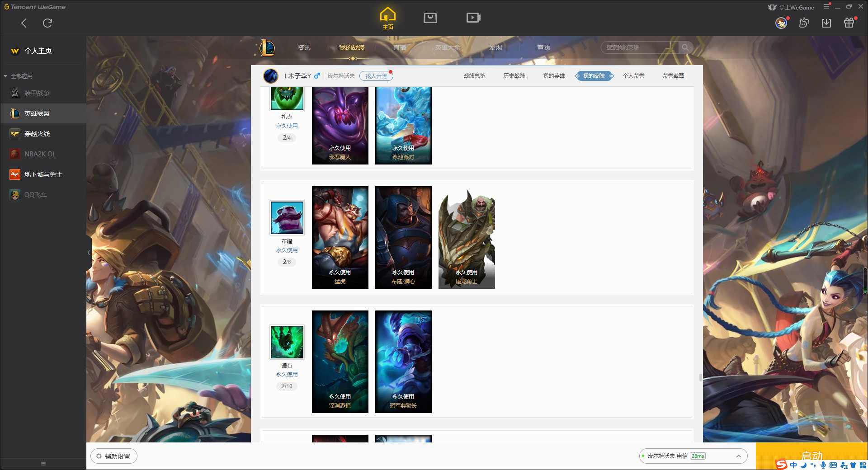This screenshot has height=470, width=868.
Task: Collapse the 全部应用 section
Action: click(x=18, y=76)
